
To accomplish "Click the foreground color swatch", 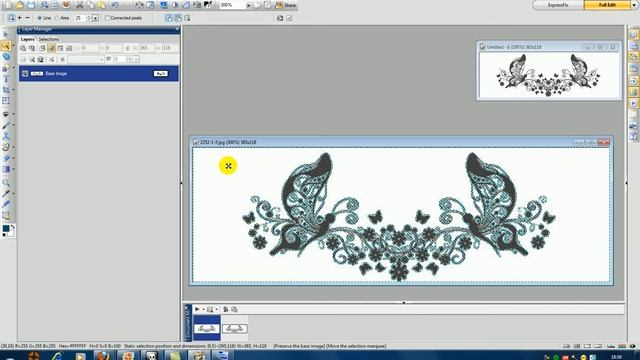I will (6, 229).
